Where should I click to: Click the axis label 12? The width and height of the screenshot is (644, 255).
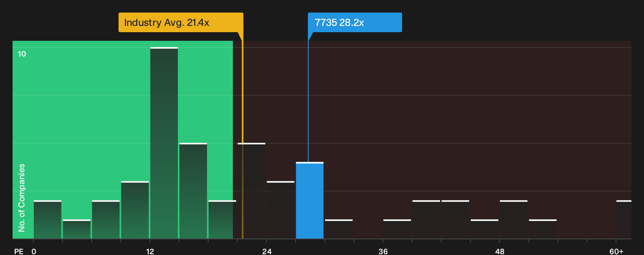pyautogui.click(x=150, y=251)
